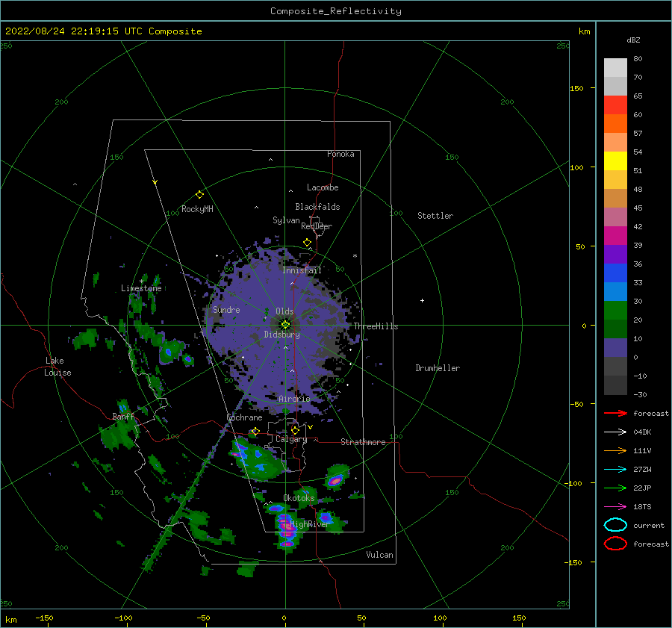Image resolution: width=672 pixels, height=628 pixels.
Task: Click the RedDeer city label
Action: point(317,226)
